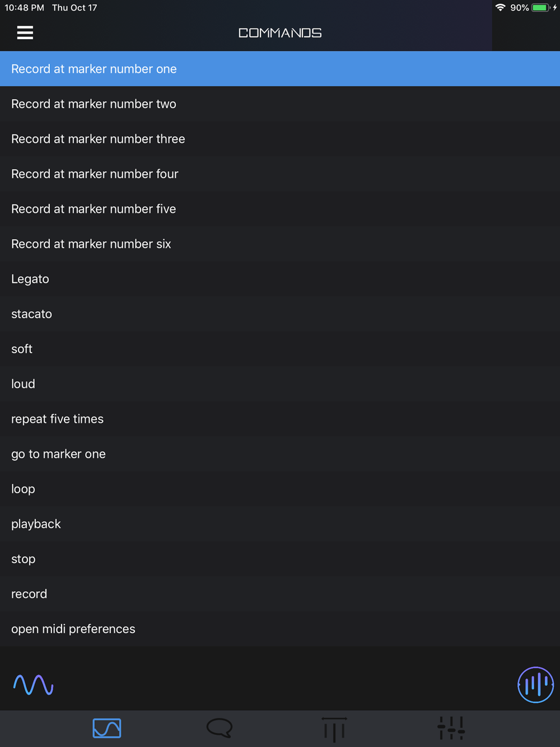Tap the blue sine wave icon
Viewport: 560px width, 747px height.
click(33, 684)
